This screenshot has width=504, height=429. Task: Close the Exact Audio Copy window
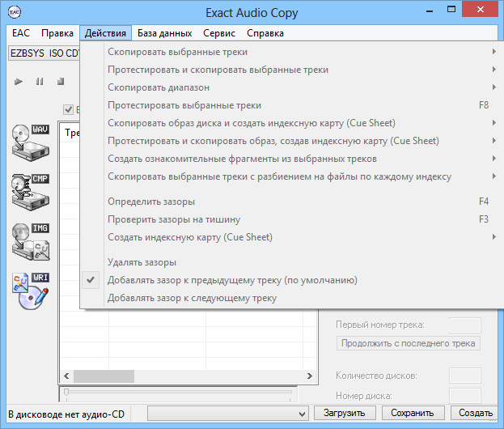(481, 10)
